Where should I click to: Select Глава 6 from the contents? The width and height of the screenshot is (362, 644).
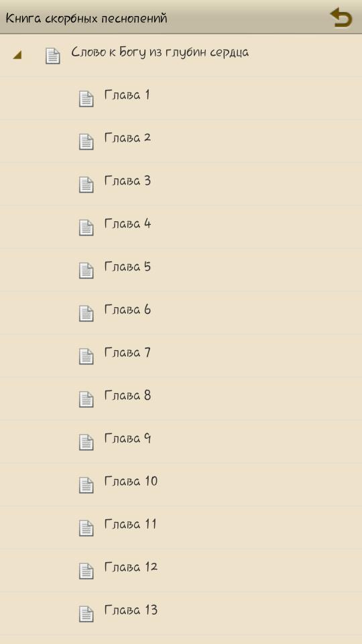(181, 313)
